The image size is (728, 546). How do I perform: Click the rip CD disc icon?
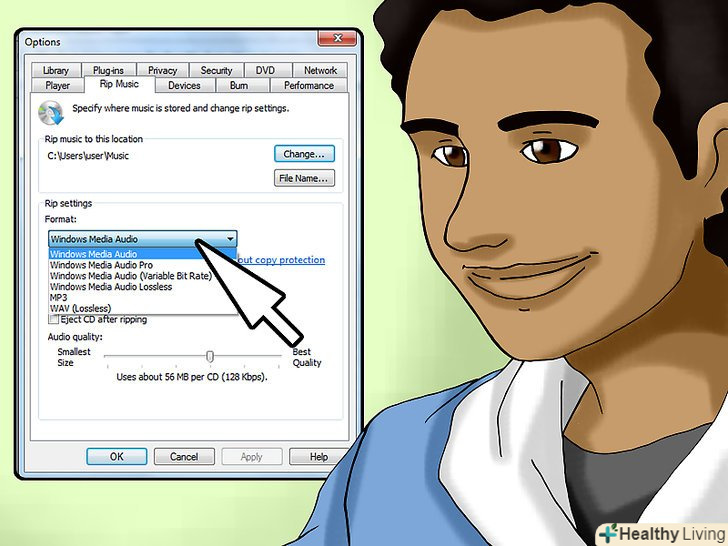[x=51, y=113]
